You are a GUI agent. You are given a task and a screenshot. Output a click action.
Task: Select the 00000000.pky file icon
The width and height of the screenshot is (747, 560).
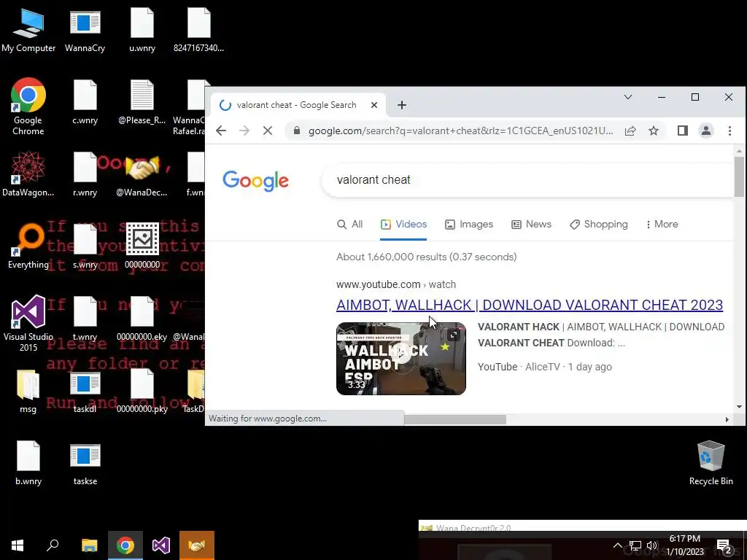pos(142,392)
